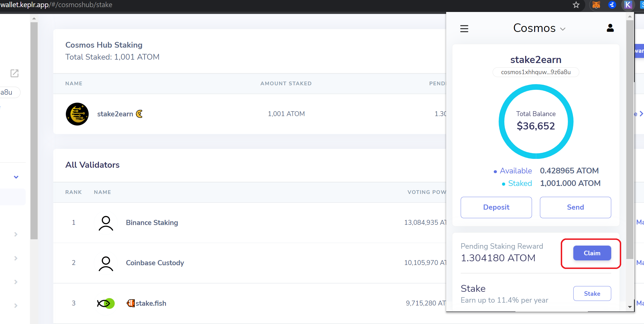Expand the Cosmos chain selector dropdown
Screen dimensions: 644x324
pos(539,28)
